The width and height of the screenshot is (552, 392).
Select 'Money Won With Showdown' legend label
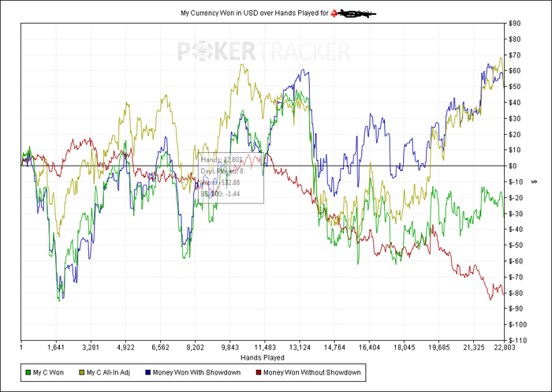196,372
